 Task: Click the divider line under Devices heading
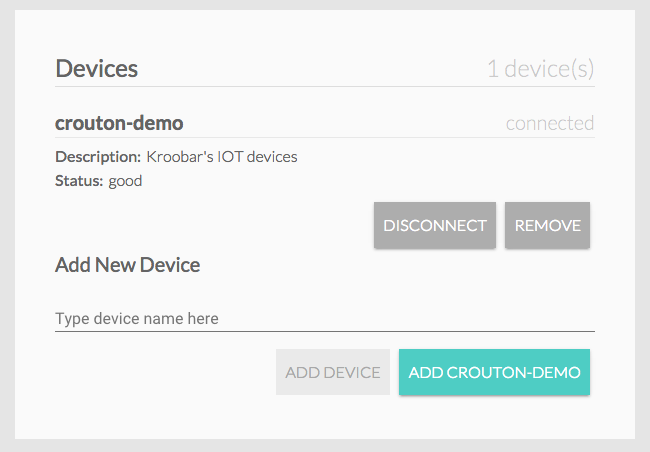point(324,87)
